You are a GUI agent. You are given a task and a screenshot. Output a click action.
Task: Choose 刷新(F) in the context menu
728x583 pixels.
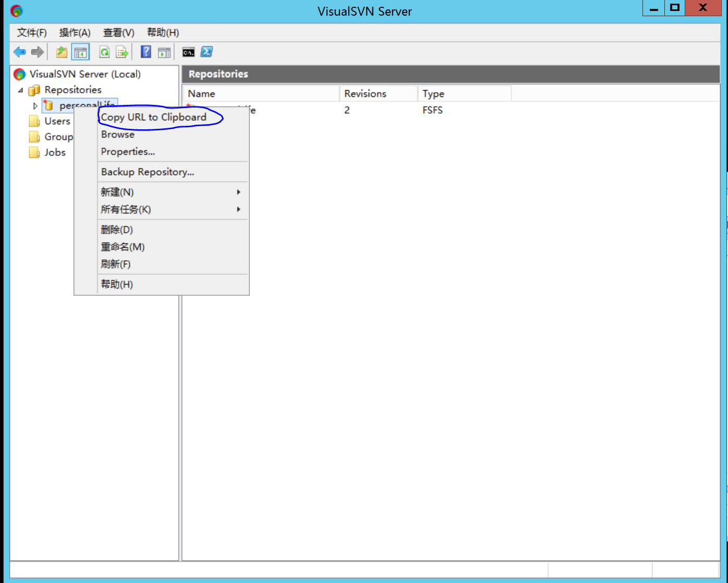coord(116,264)
